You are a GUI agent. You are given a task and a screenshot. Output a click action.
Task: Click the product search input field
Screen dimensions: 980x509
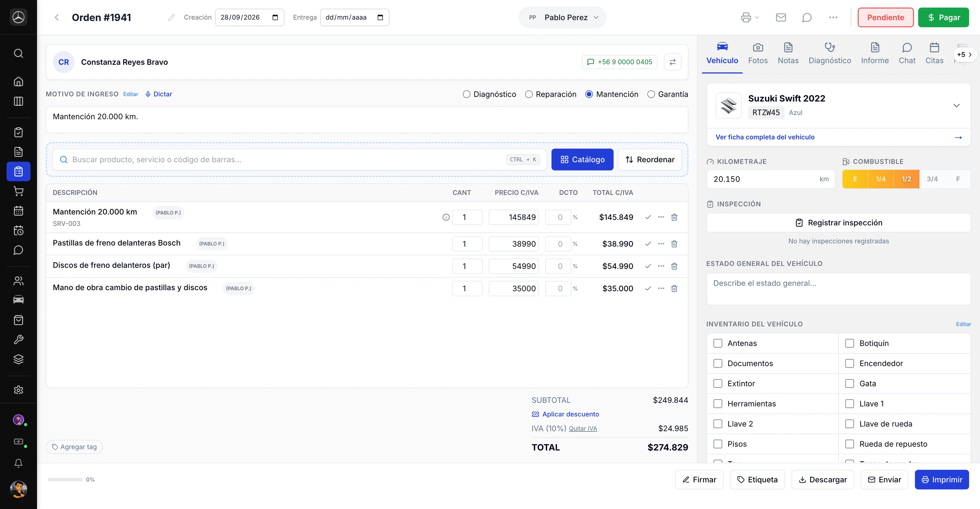299,159
